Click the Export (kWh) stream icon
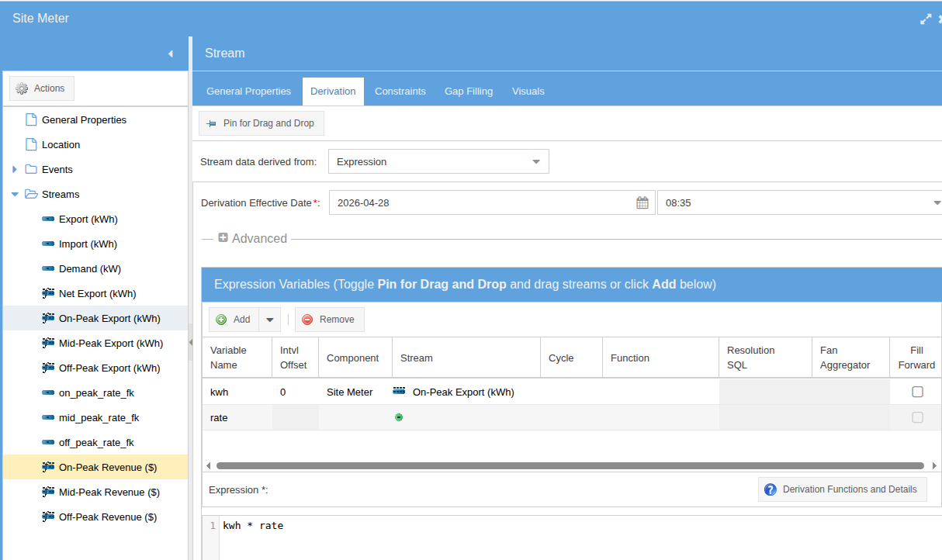The image size is (942, 560). coord(48,219)
